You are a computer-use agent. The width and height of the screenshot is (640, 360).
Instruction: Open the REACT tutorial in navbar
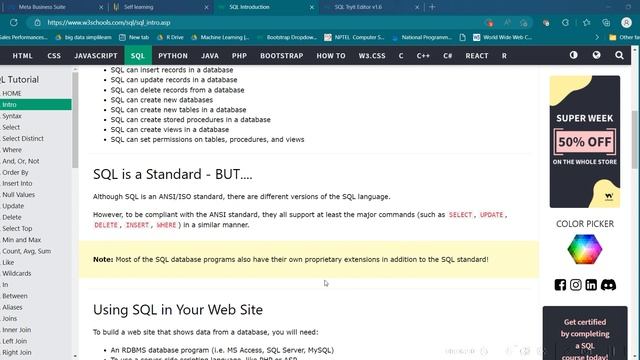(x=477, y=56)
